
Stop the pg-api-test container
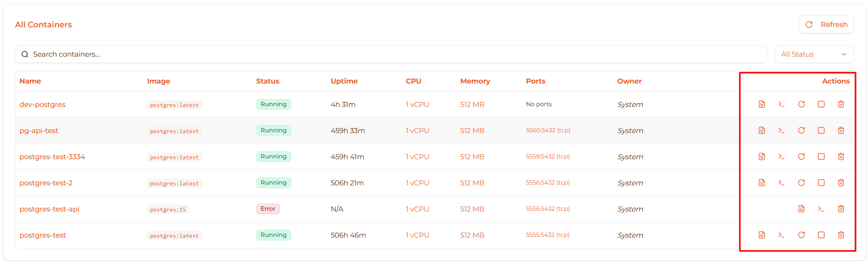pos(821,130)
